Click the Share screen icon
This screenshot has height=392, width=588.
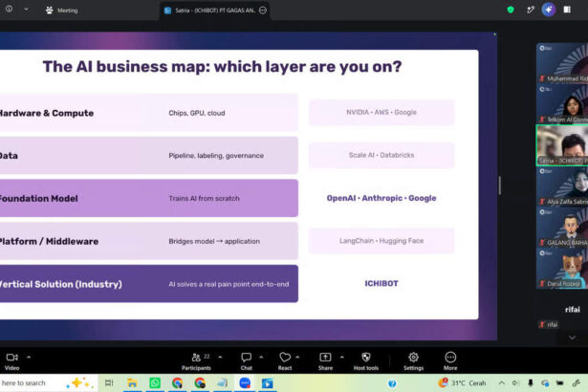point(325,358)
